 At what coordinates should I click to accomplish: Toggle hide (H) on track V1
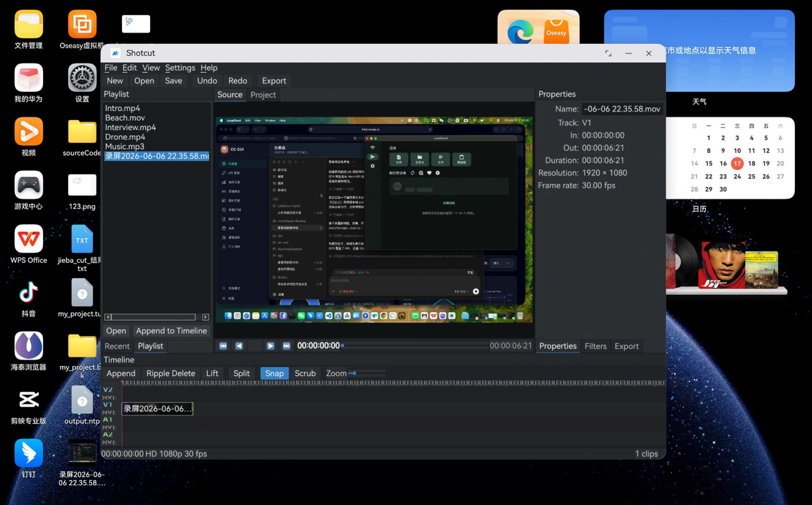pos(105,413)
